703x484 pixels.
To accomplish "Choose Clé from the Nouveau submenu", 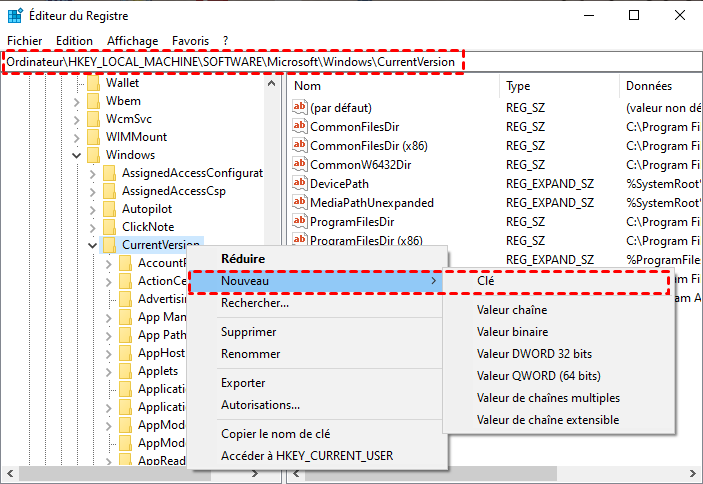I will pyautogui.click(x=486, y=282).
